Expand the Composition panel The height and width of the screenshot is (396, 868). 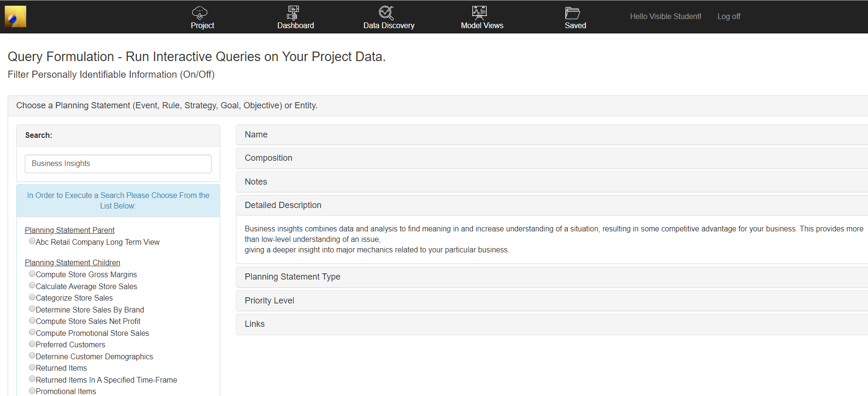(552, 158)
